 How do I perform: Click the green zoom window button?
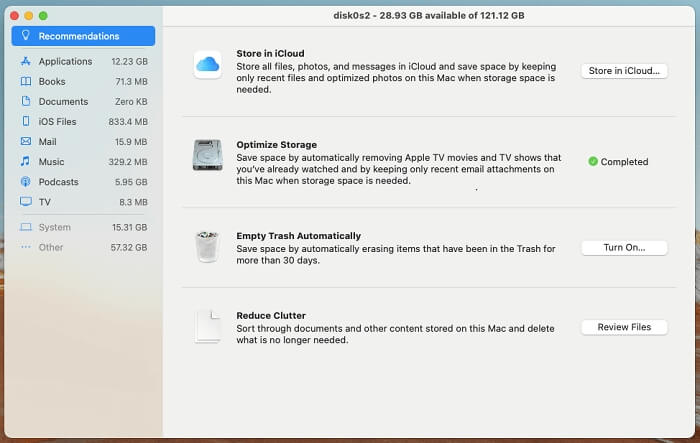coord(43,16)
